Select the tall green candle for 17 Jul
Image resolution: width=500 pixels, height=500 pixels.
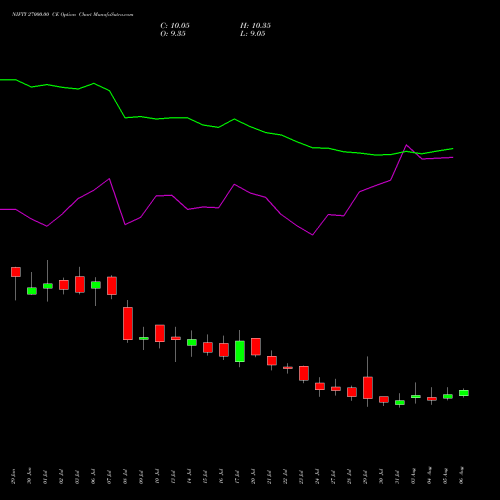pyautogui.click(x=240, y=351)
